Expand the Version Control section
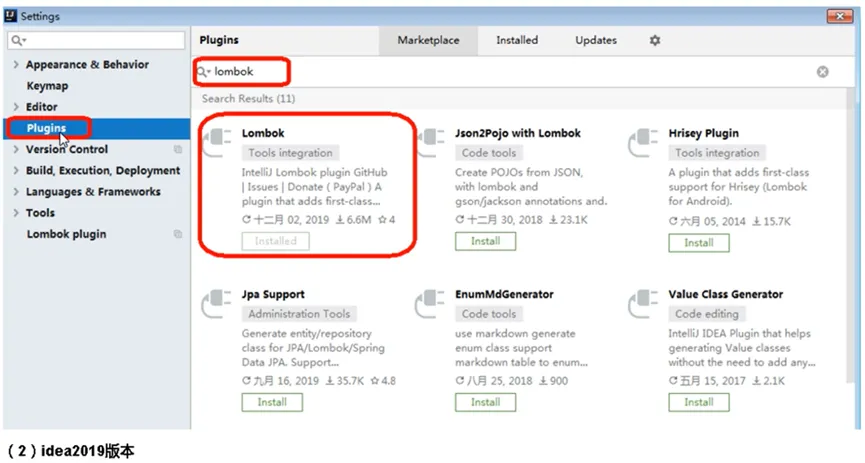Screen dimensions: 865x463 point(15,149)
